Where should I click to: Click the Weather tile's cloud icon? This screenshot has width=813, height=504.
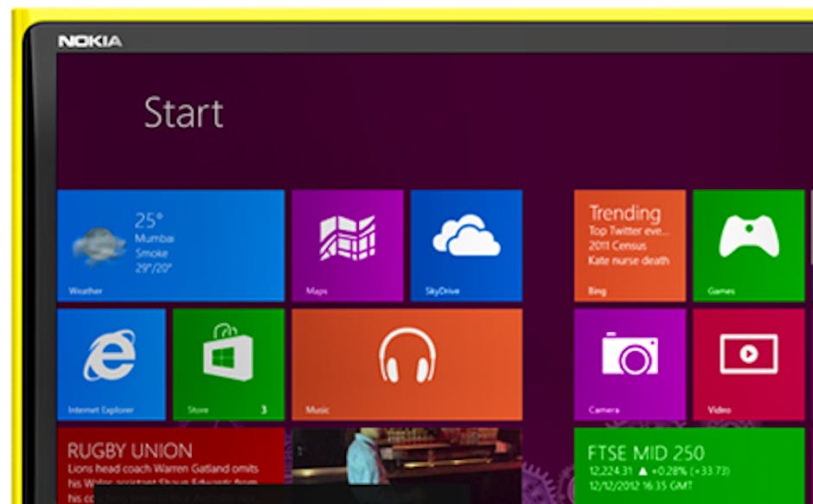click(98, 245)
